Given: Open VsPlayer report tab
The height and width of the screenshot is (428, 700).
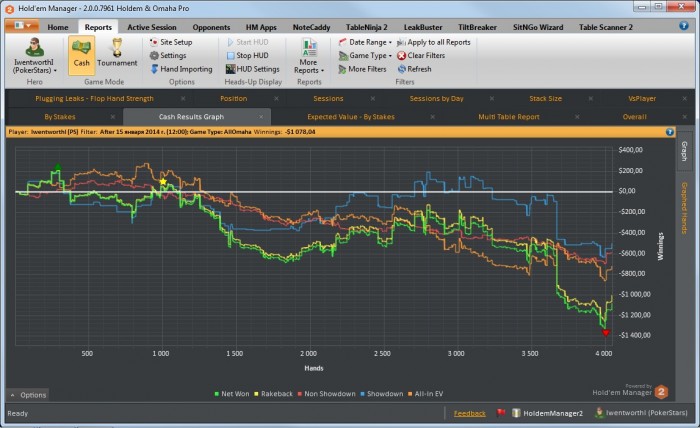Looking at the screenshot, I should (642, 99).
